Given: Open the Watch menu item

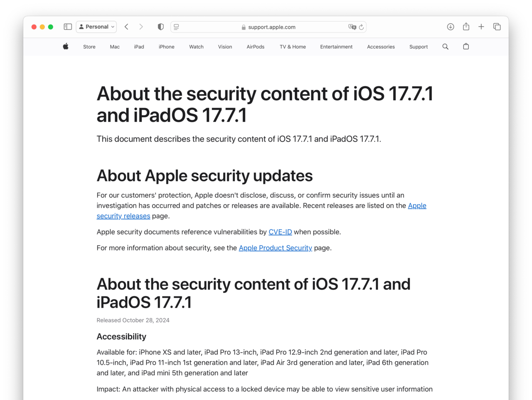Looking at the screenshot, I should tap(196, 47).
